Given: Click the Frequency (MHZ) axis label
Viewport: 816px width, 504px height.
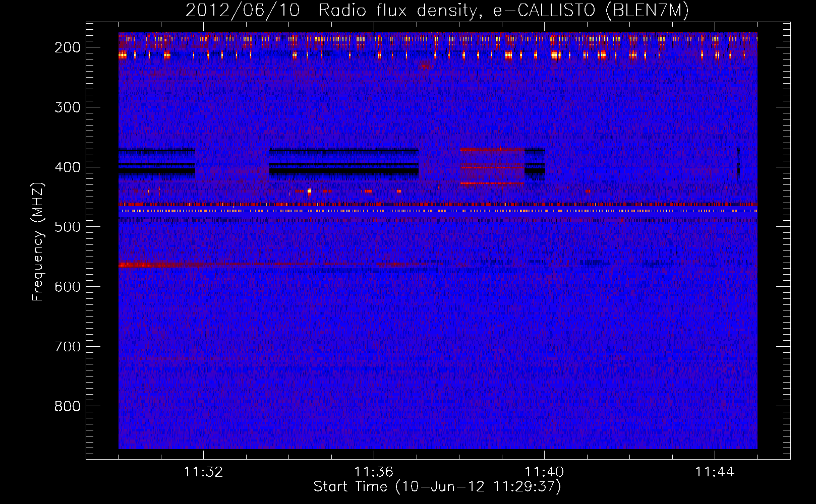Looking at the screenshot, I should click(x=38, y=241).
